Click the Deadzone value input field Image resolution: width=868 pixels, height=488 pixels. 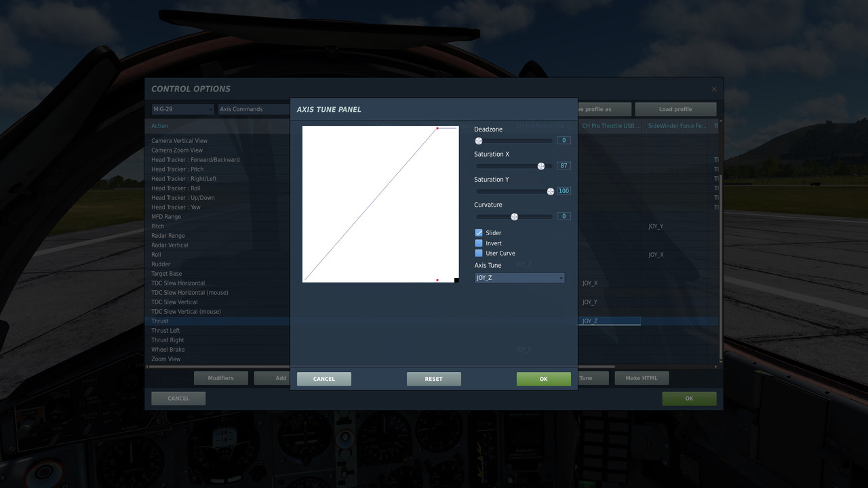tap(564, 140)
